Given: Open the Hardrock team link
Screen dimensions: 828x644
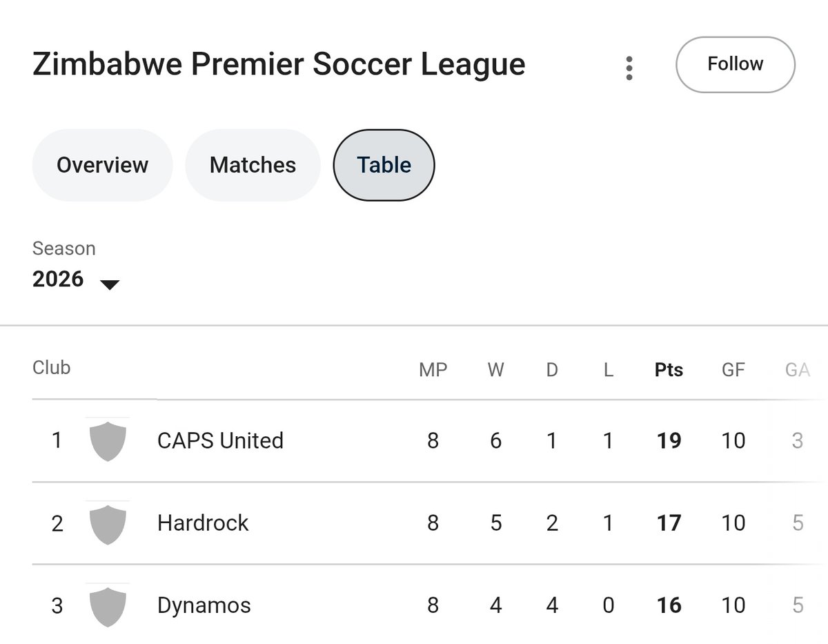Looking at the screenshot, I should pos(203,523).
